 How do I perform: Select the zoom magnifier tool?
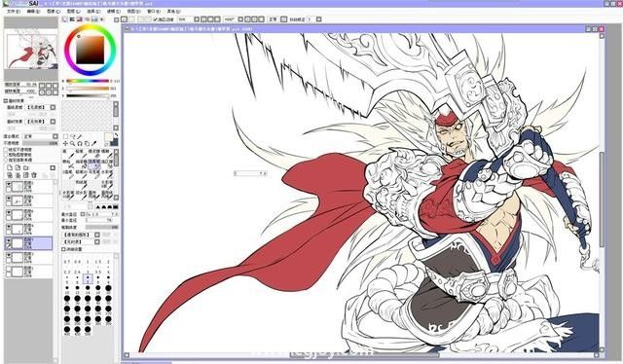[x=73, y=143]
